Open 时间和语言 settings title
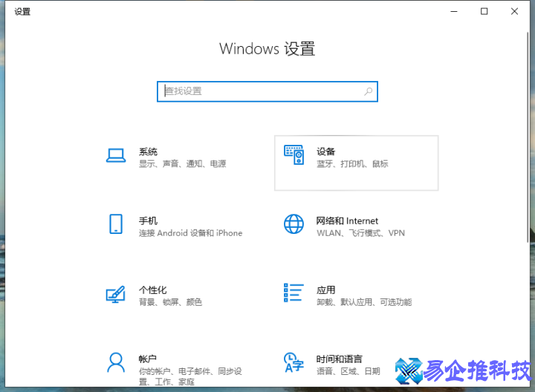 click(x=339, y=359)
